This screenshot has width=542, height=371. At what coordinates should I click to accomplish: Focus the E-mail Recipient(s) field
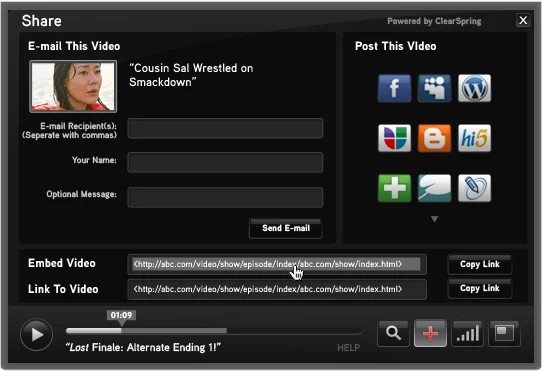click(225, 128)
